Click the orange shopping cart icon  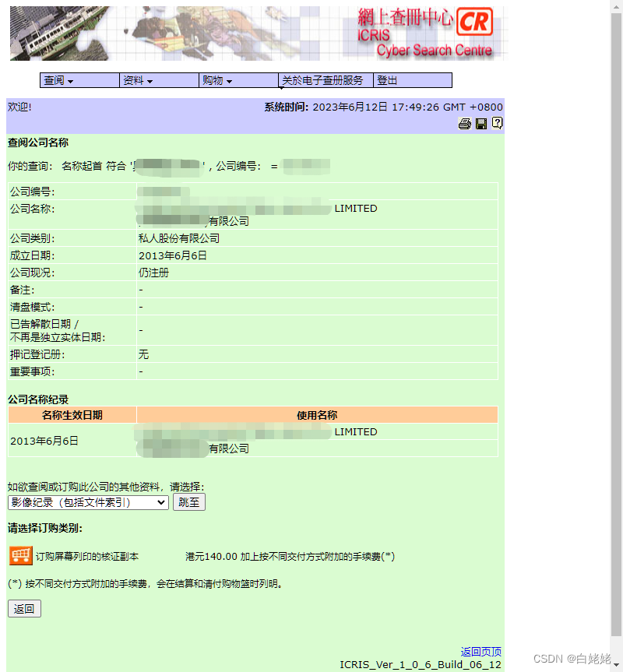20,556
